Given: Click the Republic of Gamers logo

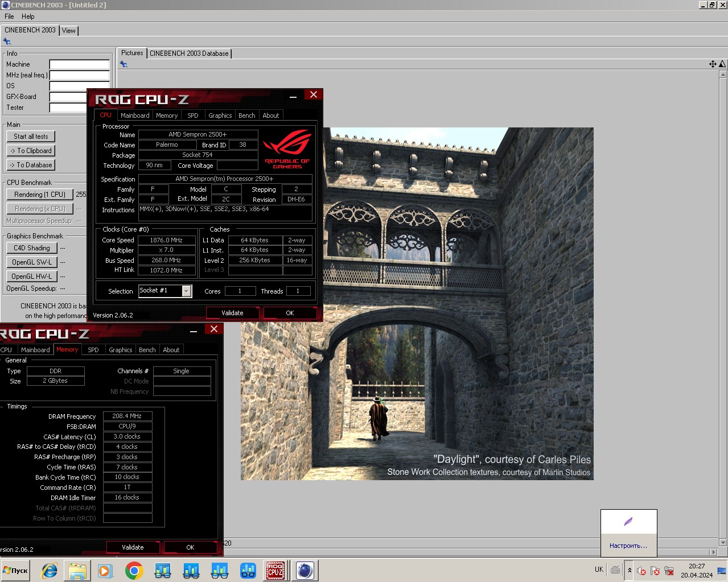Looking at the screenshot, I should click(287, 149).
